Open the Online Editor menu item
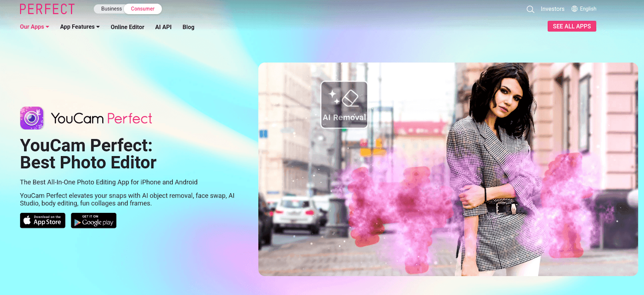This screenshot has width=644, height=295. (127, 27)
